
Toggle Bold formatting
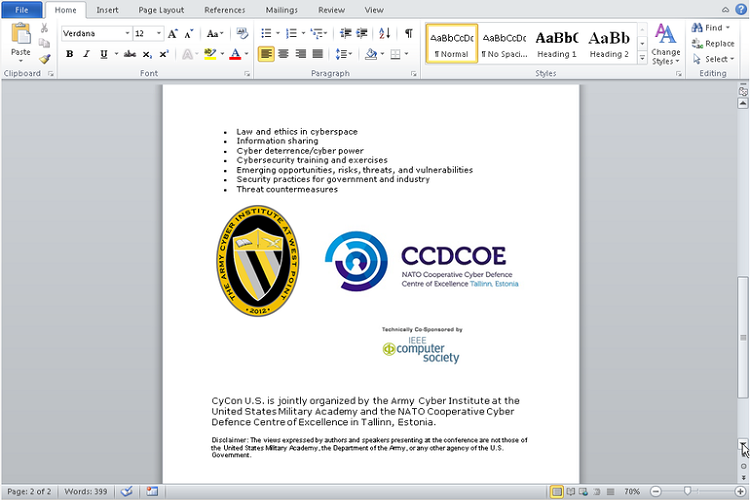[x=70, y=54]
